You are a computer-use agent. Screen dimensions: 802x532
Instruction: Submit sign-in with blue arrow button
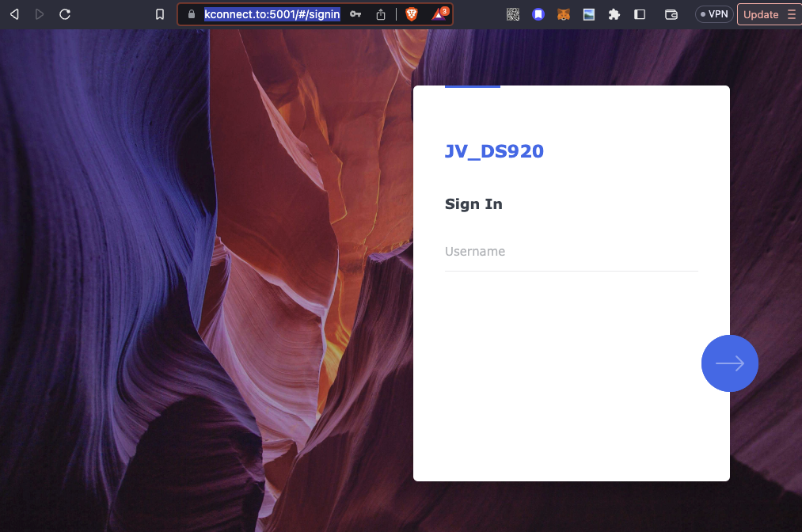pyautogui.click(x=729, y=363)
